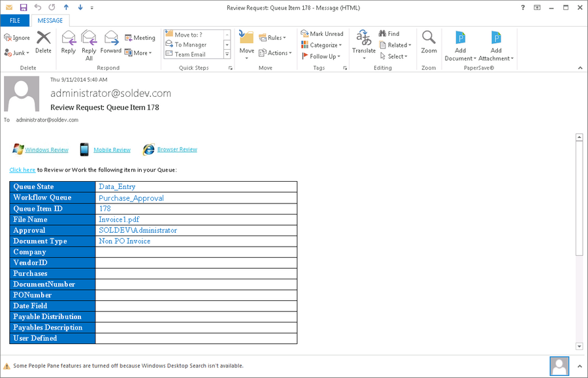Click the Redo arrow
Viewport: 588px width, 378px height.
[x=52, y=7]
